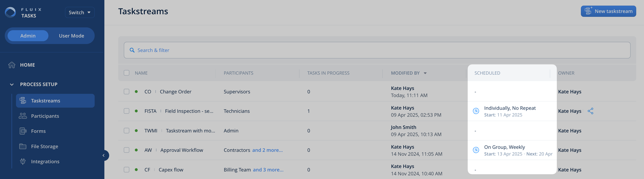Click the File Storage folder icon
This screenshot has height=179, width=644.
click(23, 146)
